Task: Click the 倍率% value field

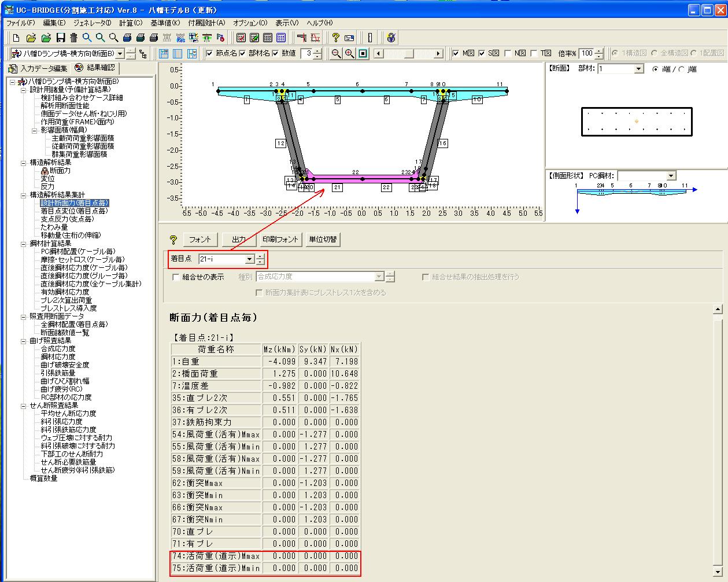Action: [586, 54]
